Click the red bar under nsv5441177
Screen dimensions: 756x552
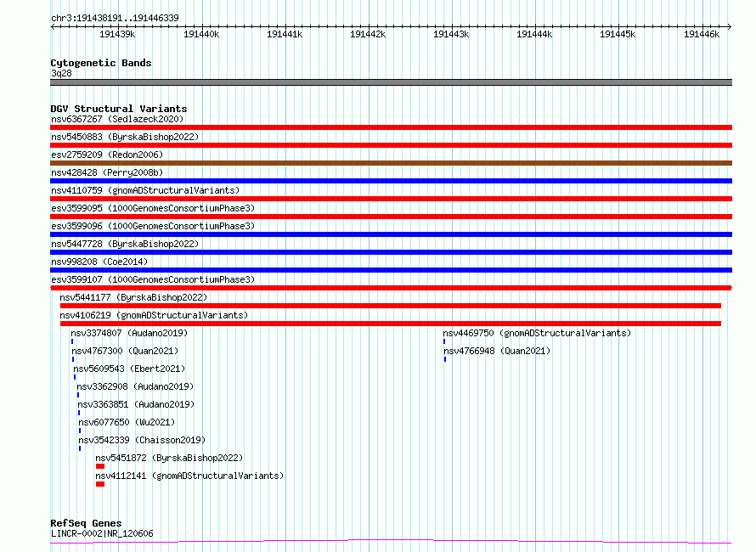point(391,306)
